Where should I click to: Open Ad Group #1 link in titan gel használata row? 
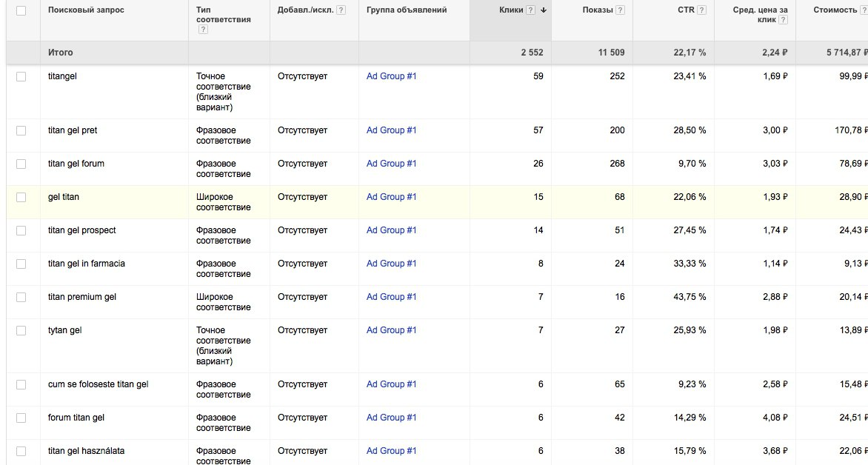391,451
